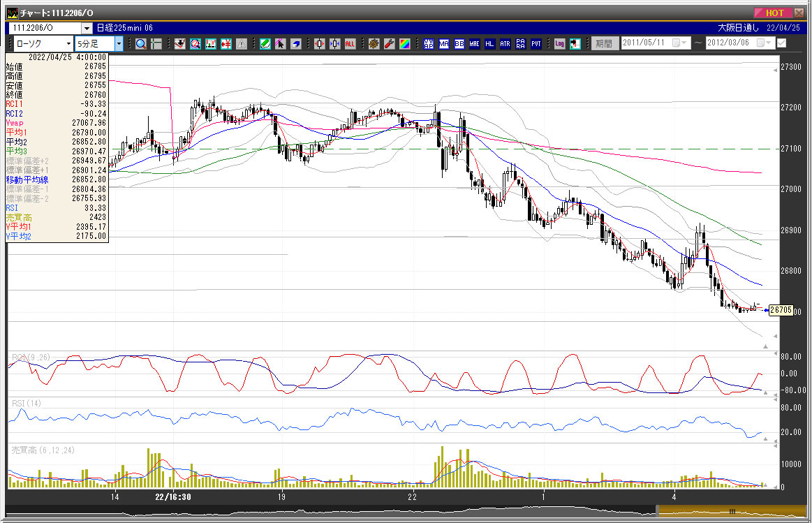Toggle the BB Bollinger Bands indicator
The image size is (812, 523).
pos(459,44)
